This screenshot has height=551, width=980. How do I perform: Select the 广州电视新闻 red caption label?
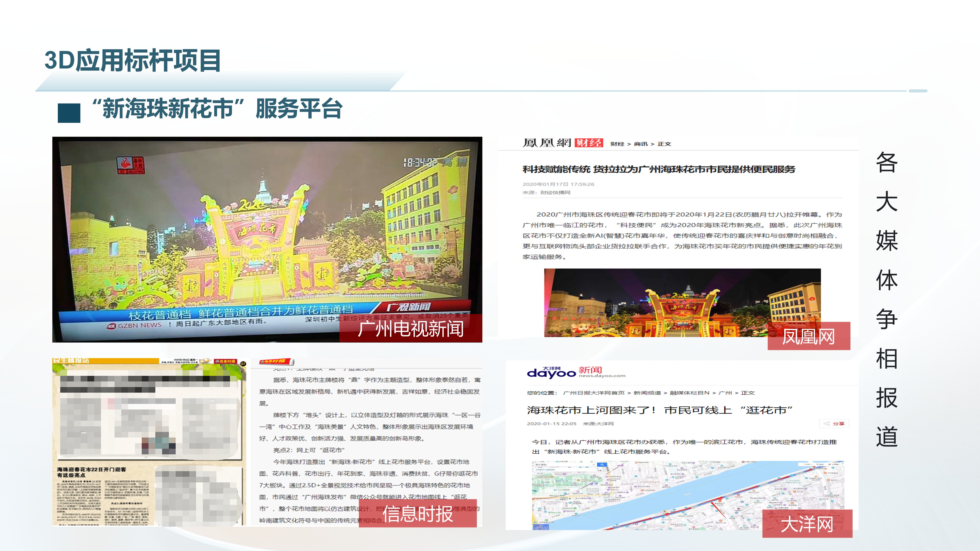[411, 329]
